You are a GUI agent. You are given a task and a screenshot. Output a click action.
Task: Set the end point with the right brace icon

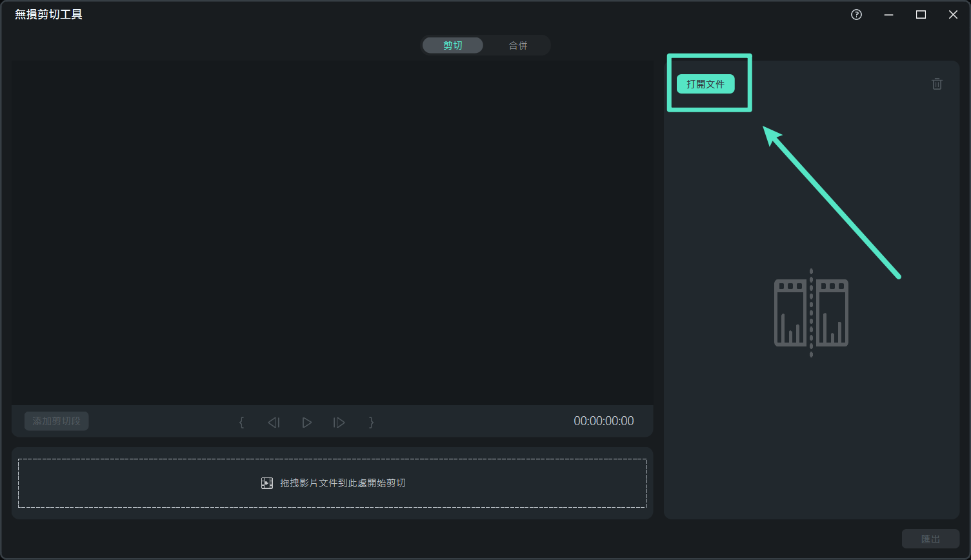coord(371,422)
